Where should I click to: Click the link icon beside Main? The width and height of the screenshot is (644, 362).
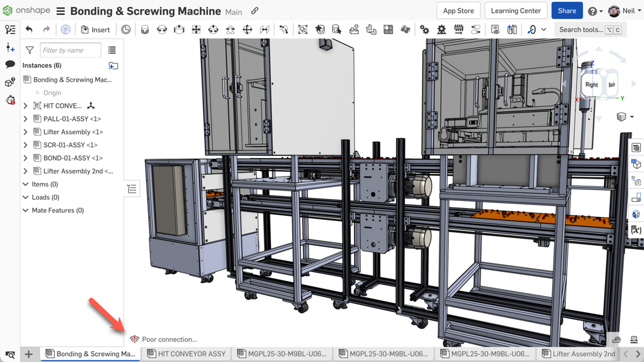pyautogui.click(x=255, y=11)
